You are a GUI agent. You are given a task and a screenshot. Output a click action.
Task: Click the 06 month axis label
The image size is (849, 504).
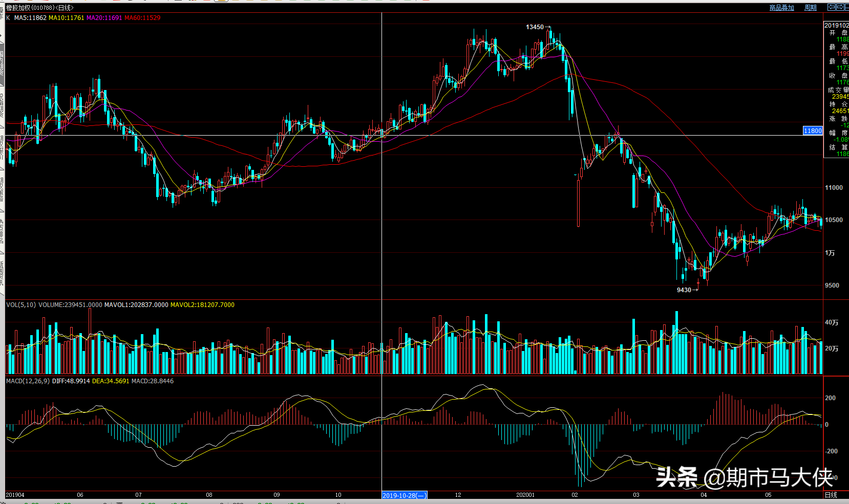80,495
